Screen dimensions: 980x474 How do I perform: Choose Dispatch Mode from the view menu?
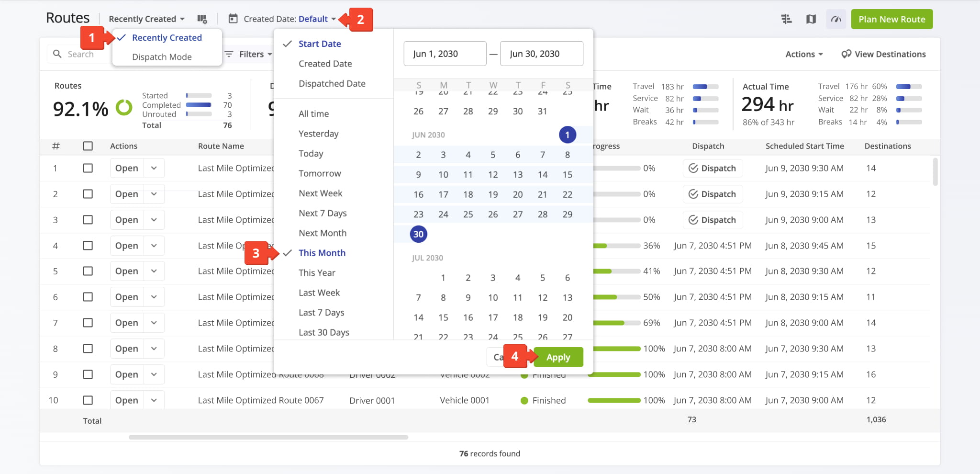[x=162, y=57]
